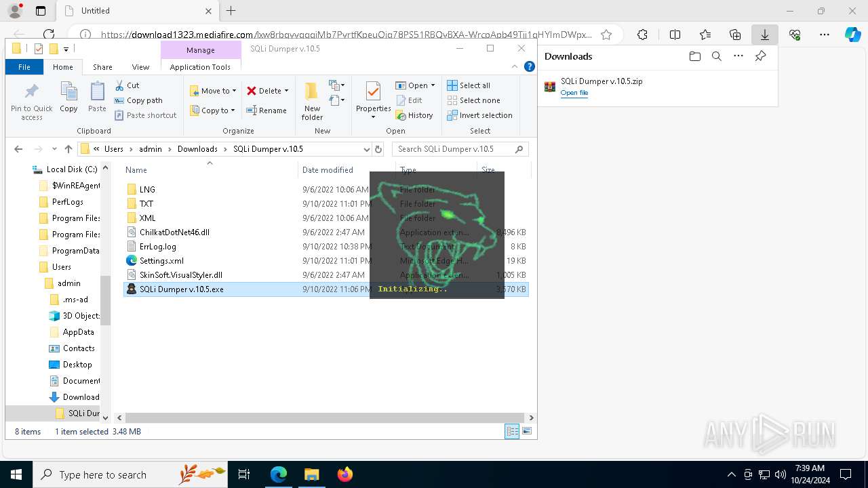Image resolution: width=868 pixels, height=488 pixels.
Task: Open file link for SQLi Dumper zip
Action: tap(574, 93)
